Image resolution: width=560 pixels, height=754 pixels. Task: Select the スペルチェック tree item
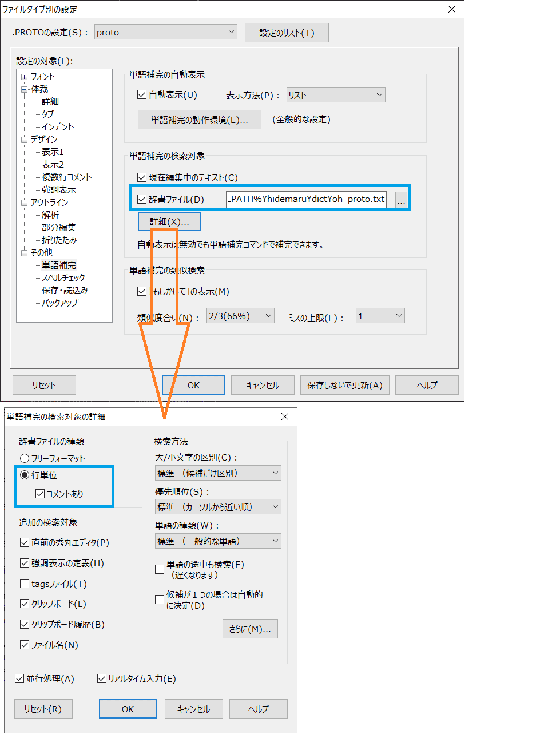point(63,278)
